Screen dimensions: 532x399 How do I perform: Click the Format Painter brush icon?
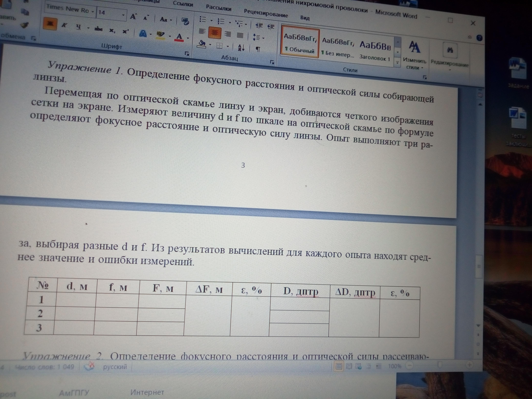(25, 25)
